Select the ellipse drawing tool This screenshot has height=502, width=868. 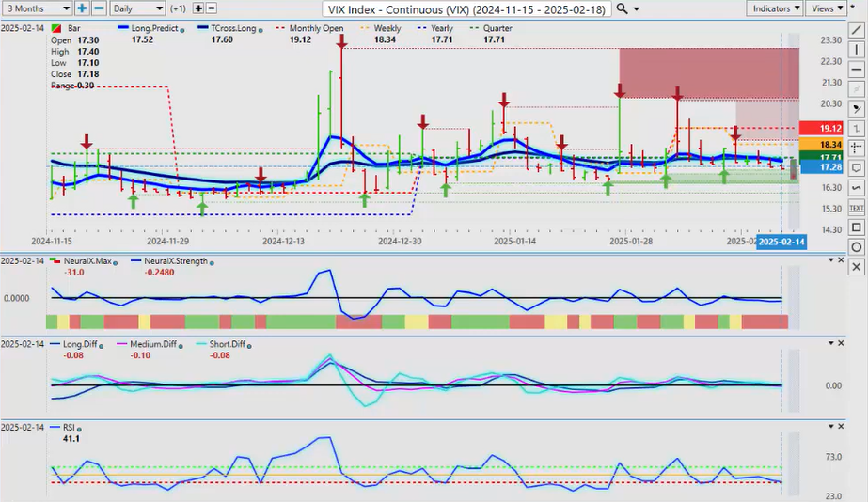coord(857,247)
